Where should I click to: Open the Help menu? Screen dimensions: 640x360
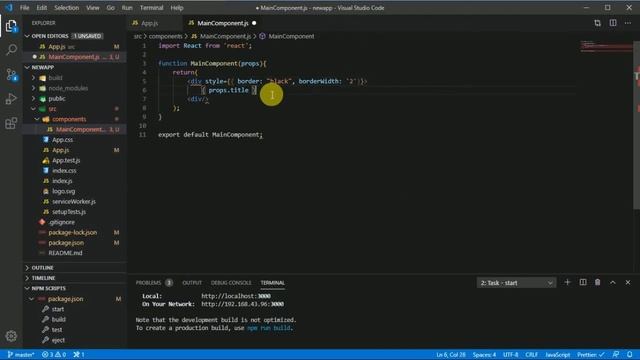[x=177, y=8]
